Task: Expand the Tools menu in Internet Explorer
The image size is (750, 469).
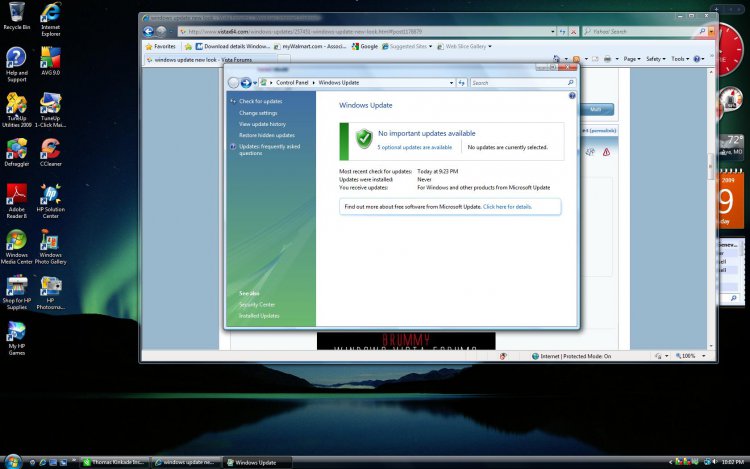Action: tap(680, 59)
